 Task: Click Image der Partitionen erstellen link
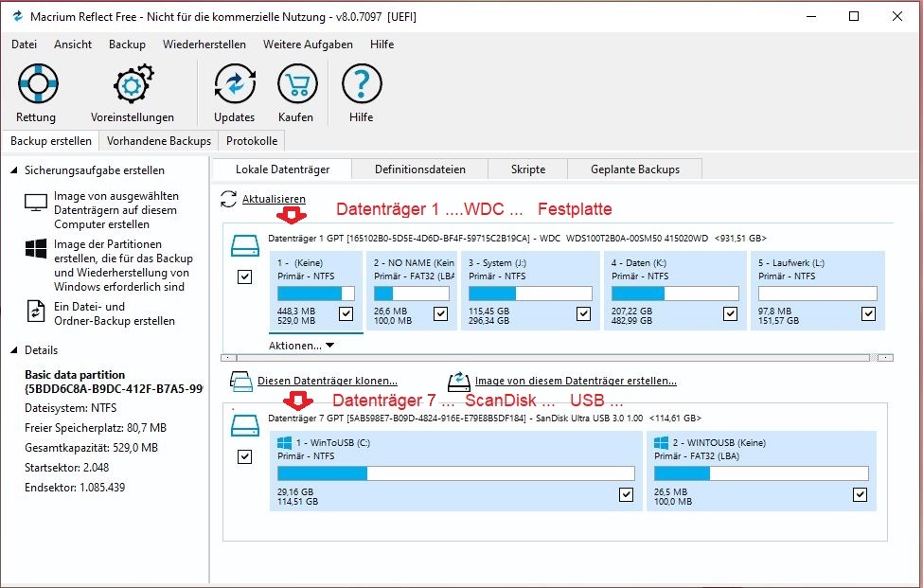[x=124, y=265]
